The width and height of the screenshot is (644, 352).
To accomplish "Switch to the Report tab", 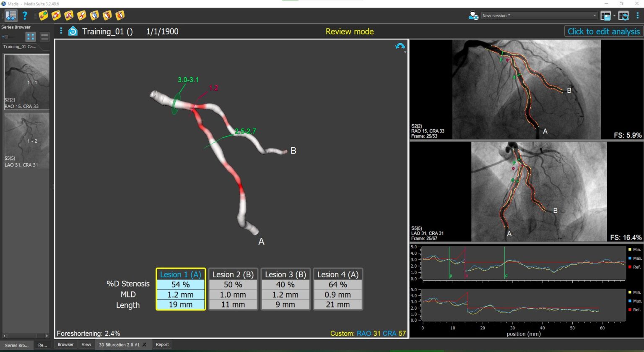I will coord(162,344).
